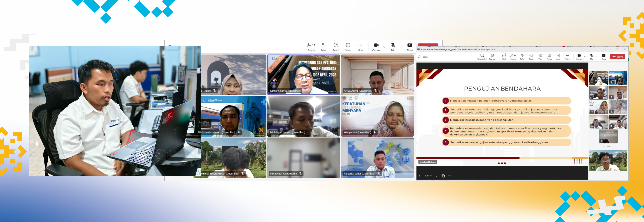Open Chat in the presentation window
This screenshot has height=222, width=644.
click(x=504, y=57)
